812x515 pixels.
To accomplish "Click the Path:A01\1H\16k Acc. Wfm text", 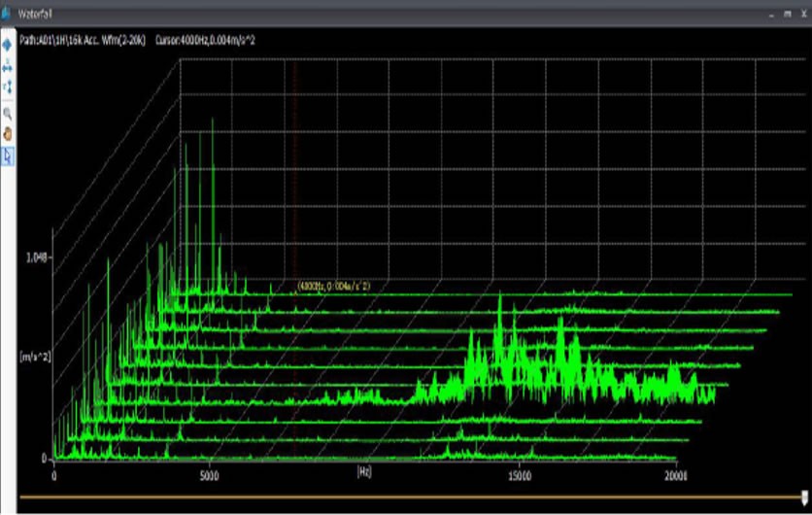I will (83, 40).
